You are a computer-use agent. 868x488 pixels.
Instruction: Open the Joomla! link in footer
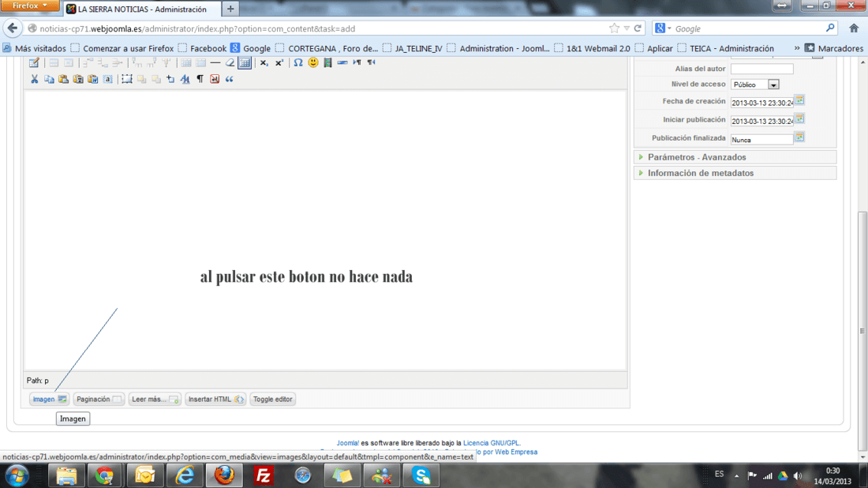tap(348, 443)
